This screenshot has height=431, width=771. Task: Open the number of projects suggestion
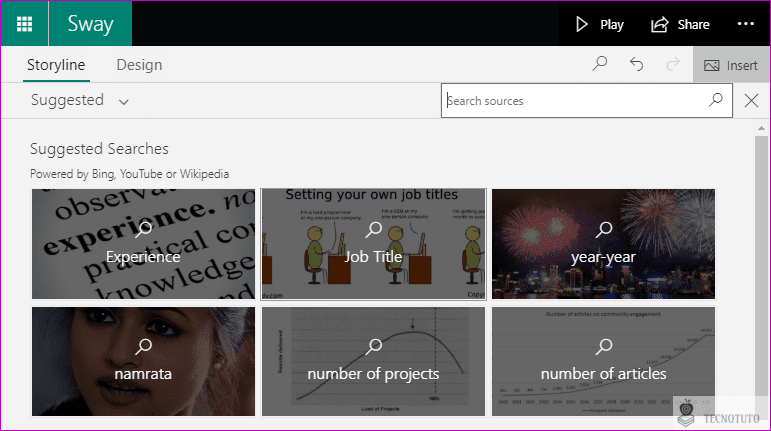373,361
